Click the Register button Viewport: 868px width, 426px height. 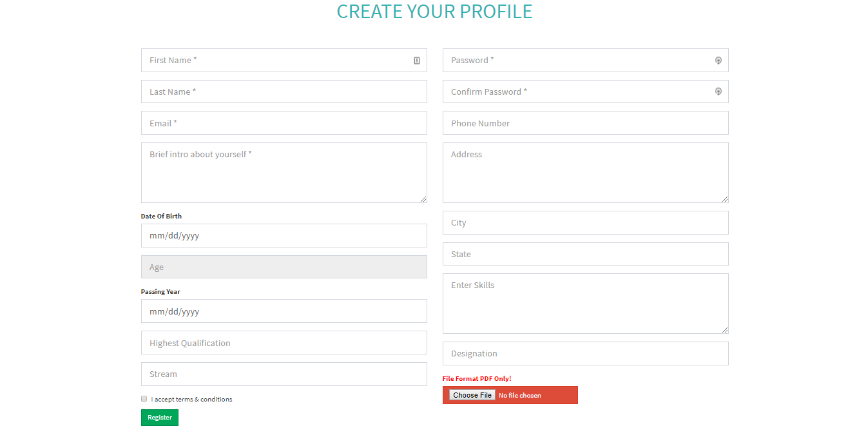(x=160, y=418)
